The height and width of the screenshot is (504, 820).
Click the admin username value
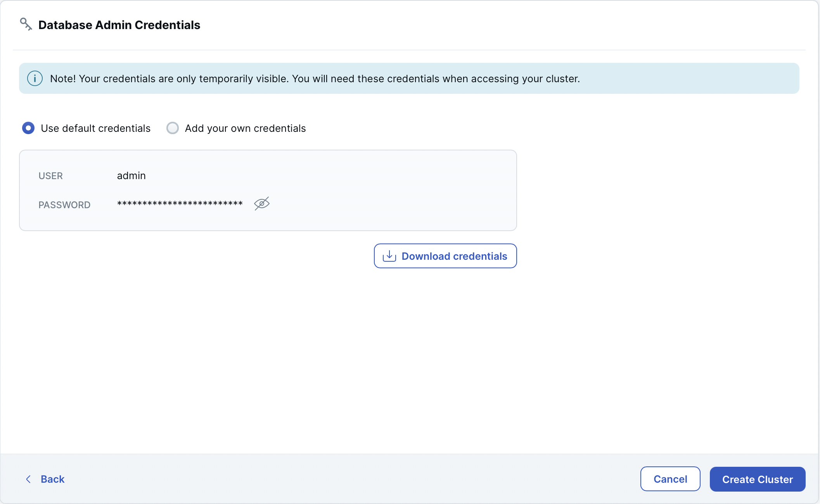click(131, 176)
